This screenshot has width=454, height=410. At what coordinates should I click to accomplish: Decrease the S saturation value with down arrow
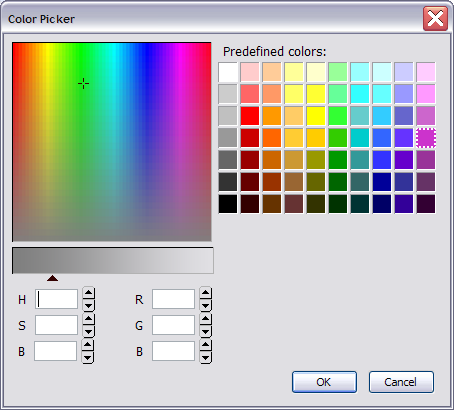pyautogui.click(x=88, y=331)
